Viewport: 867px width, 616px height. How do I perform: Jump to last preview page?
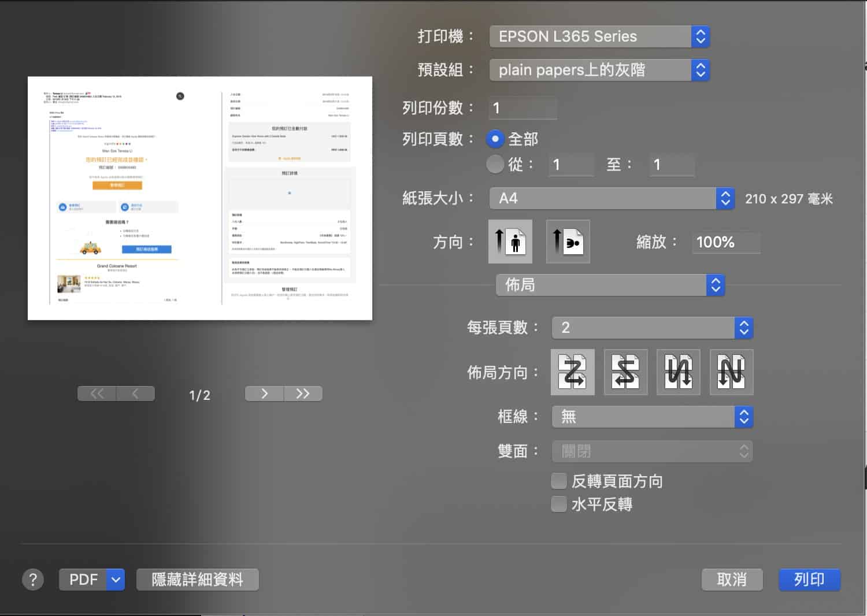[x=303, y=394]
